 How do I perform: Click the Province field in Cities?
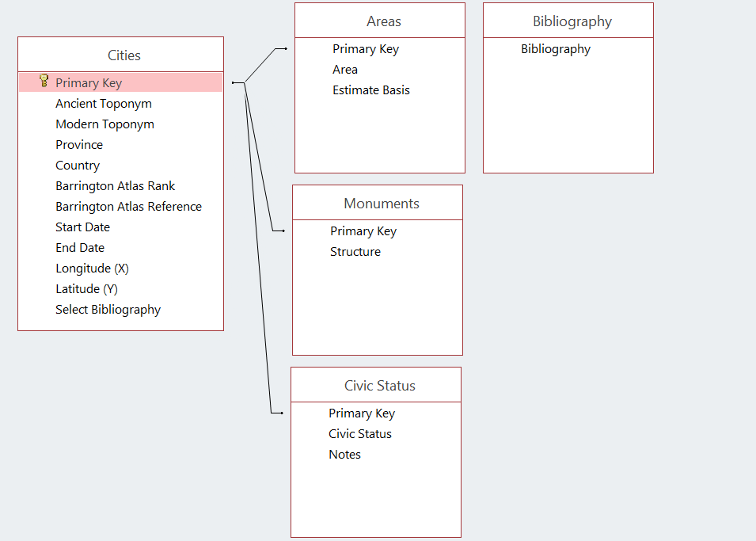78,144
